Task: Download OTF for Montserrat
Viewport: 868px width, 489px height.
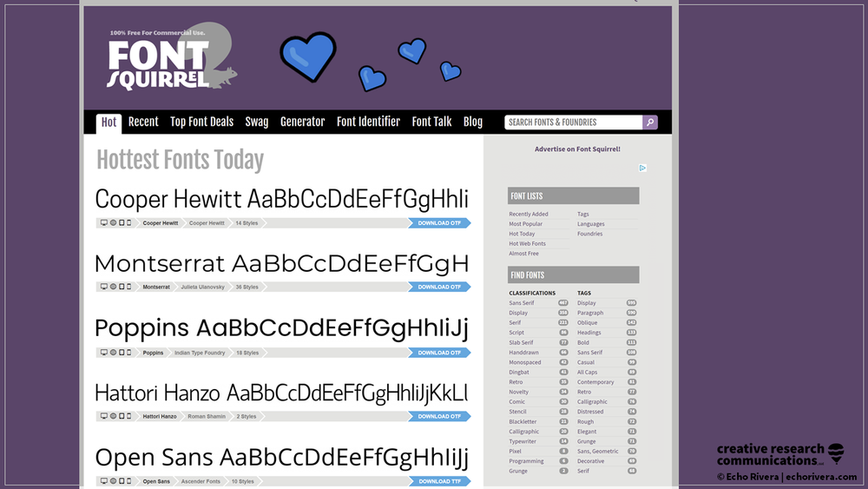Action: (439, 287)
